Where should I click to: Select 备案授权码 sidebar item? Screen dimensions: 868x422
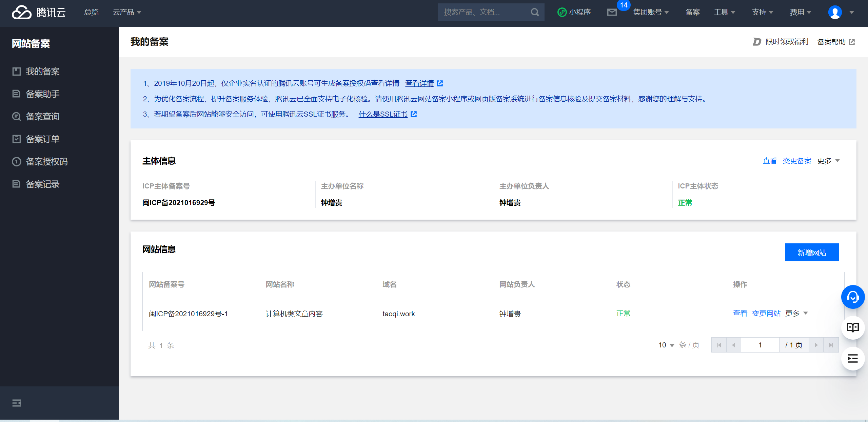[x=47, y=162]
